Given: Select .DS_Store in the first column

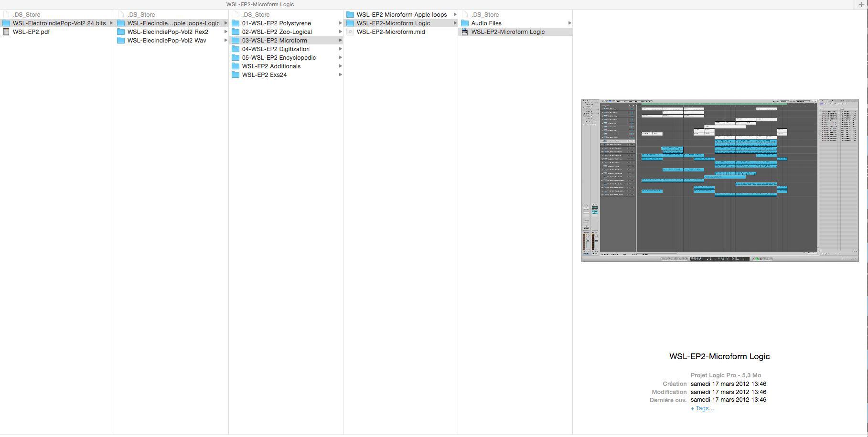Looking at the screenshot, I should [27, 14].
